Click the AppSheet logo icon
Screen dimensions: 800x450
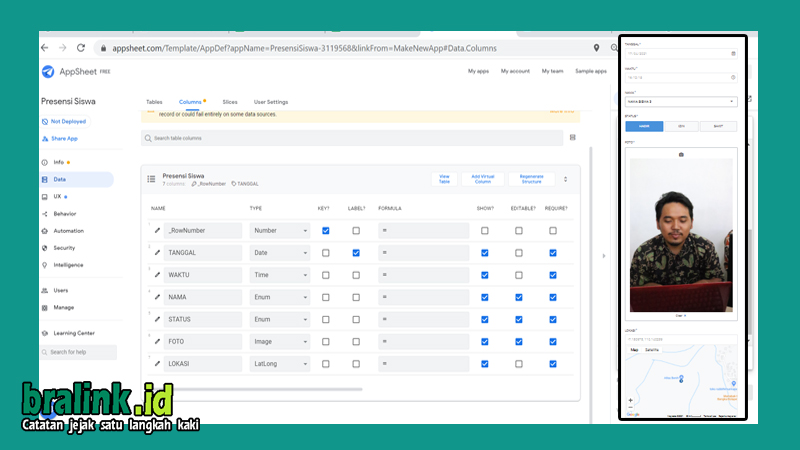click(x=48, y=72)
